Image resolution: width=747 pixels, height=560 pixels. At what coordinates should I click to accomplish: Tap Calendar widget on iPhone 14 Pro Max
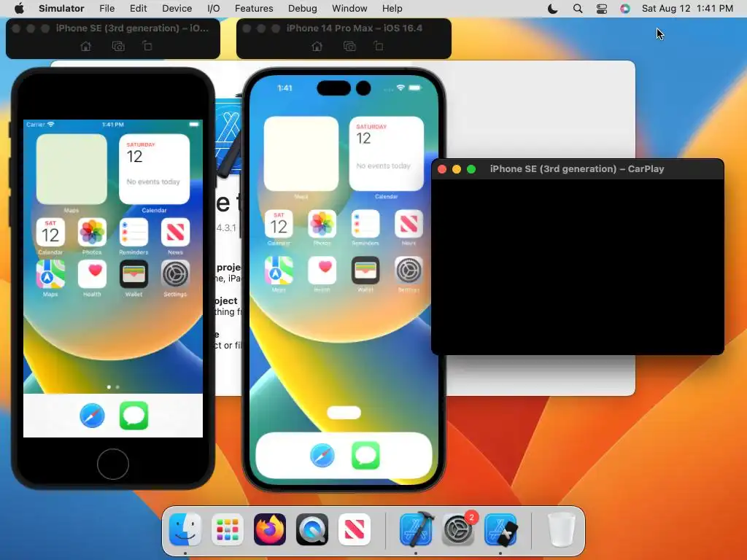[387, 154]
